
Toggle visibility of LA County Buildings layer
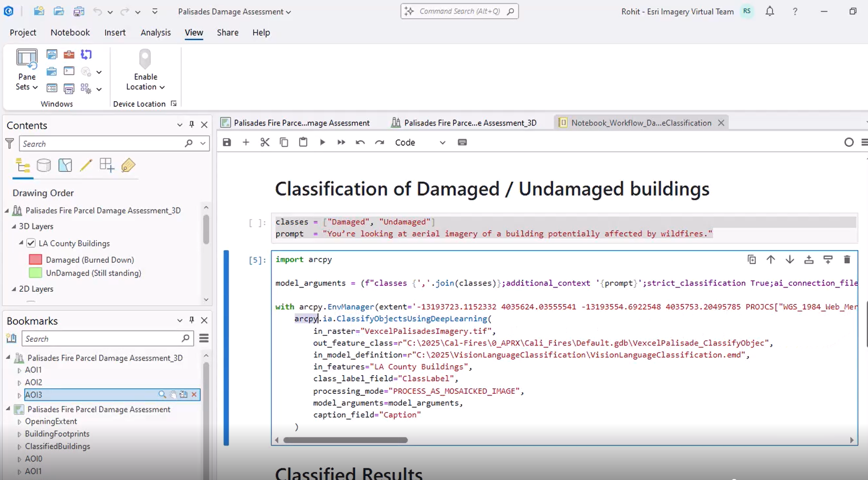pos(30,243)
